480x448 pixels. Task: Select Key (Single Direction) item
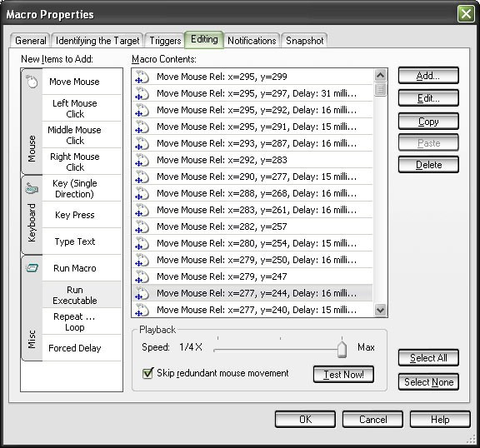coord(82,188)
